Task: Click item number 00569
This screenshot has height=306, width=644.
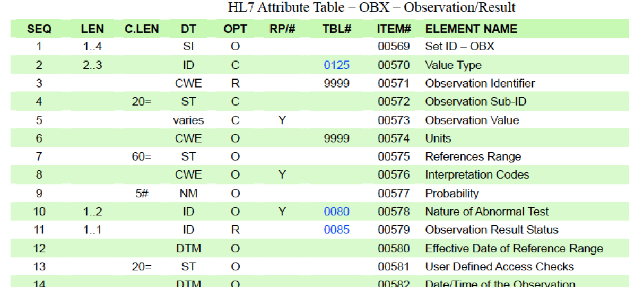Action: click(x=394, y=47)
